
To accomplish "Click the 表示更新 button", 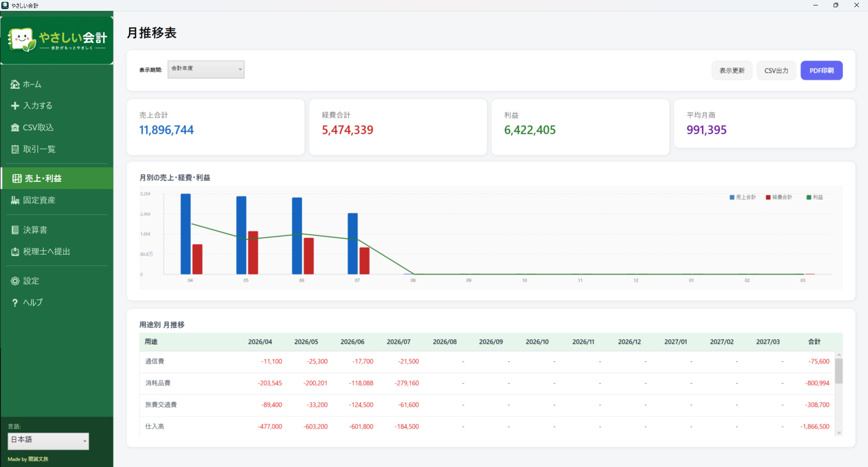I will [x=732, y=71].
